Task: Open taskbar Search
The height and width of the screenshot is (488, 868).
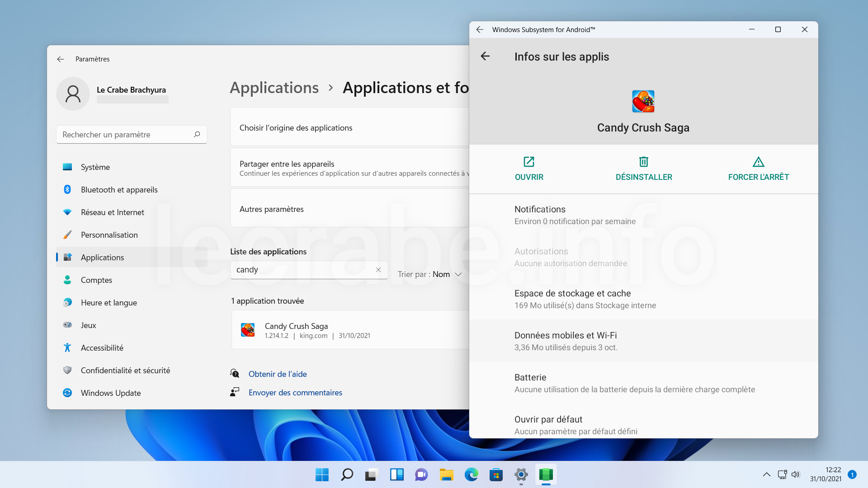Action: [x=347, y=474]
